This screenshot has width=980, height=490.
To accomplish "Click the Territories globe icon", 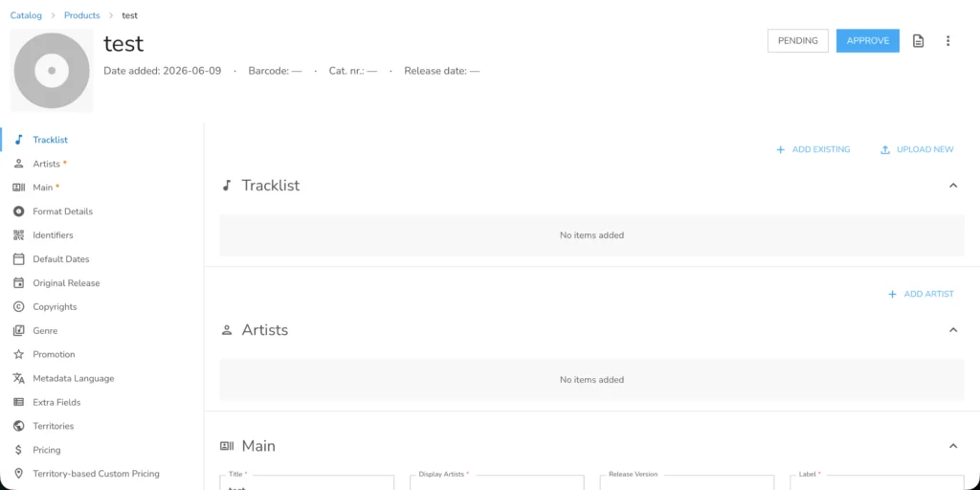I will pyautogui.click(x=19, y=426).
